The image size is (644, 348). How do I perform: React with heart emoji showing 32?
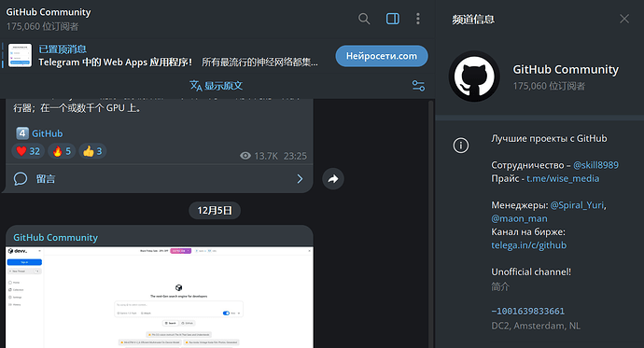[x=28, y=151]
